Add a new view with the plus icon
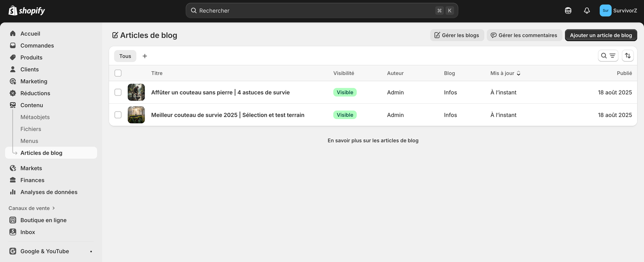Viewport: 644px width, 262px height. (x=145, y=56)
